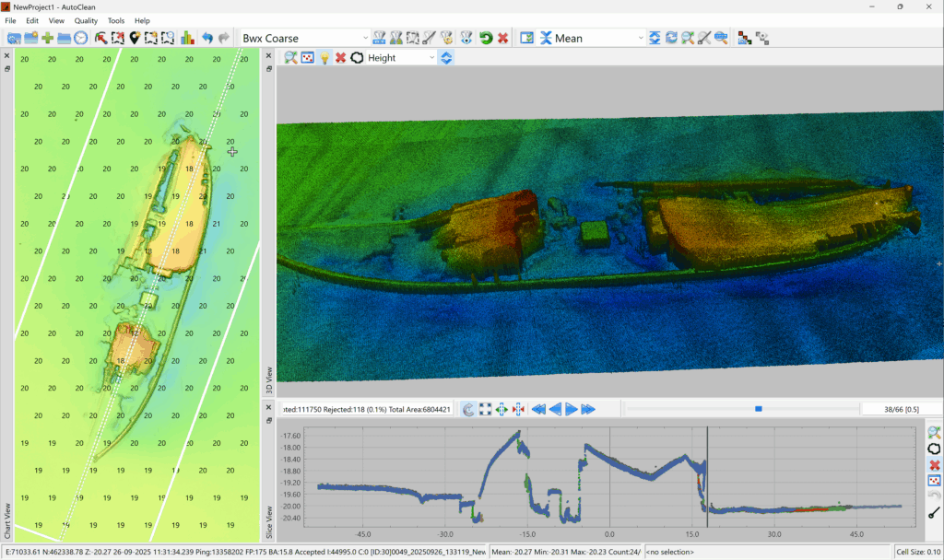Step to next slice with right arrow
The image size is (944, 560).
pyautogui.click(x=572, y=409)
